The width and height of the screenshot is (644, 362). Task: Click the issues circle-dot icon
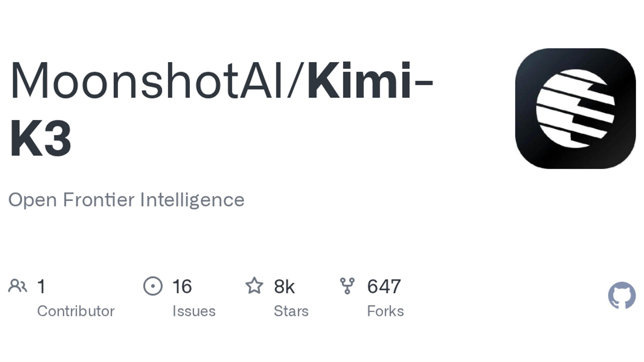[153, 286]
